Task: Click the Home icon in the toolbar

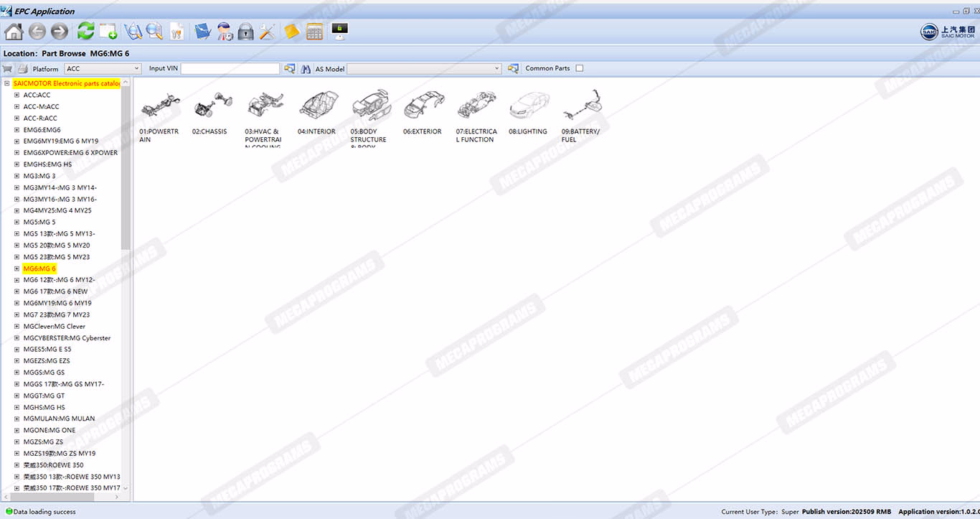Action: (14, 31)
